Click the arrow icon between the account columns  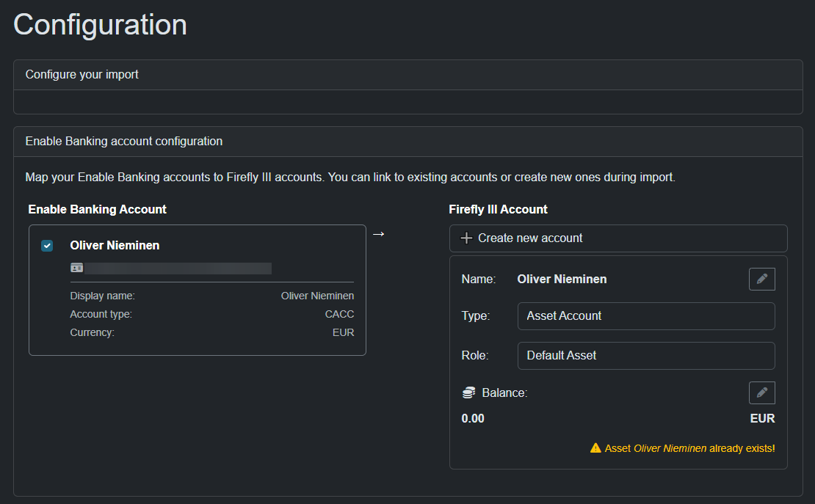pyautogui.click(x=377, y=233)
